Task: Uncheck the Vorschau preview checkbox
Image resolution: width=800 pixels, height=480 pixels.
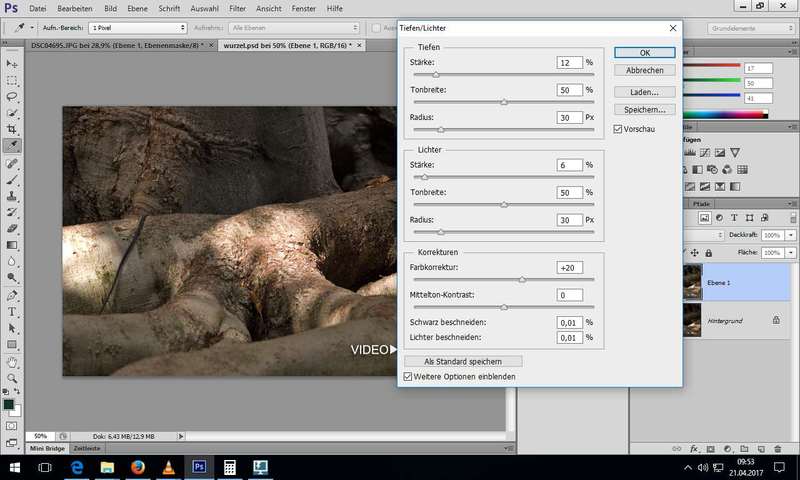Action: (618, 129)
